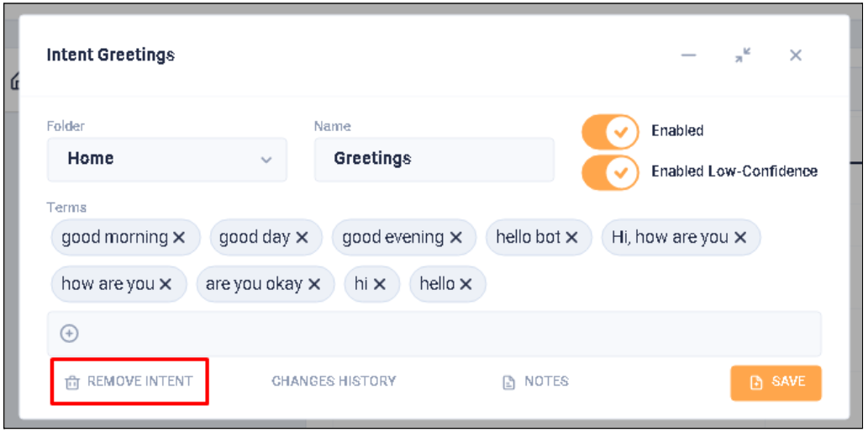Click the Name field containing Greetings
The width and height of the screenshot is (868, 432).
(x=434, y=159)
